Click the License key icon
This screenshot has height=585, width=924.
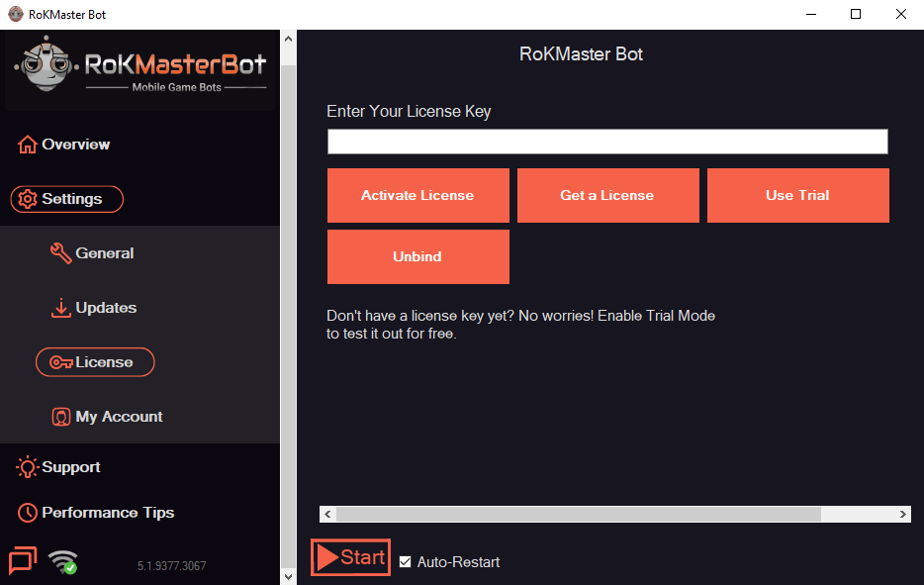(x=60, y=362)
